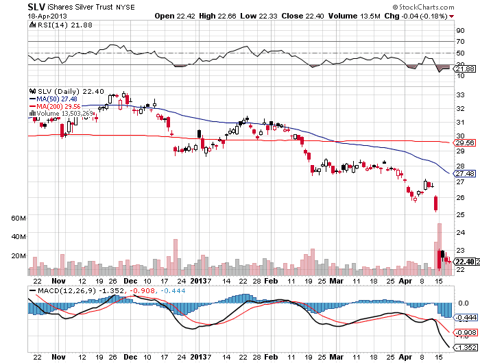The height and width of the screenshot is (363, 480).
Task: Click Feb on the date axis under the volume bars
Action: tap(271, 281)
